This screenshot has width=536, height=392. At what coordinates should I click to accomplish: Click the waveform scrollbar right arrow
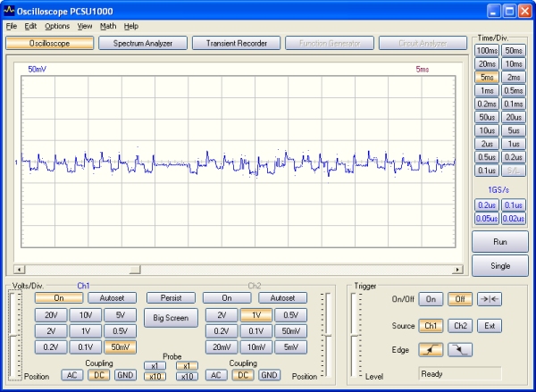point(459,269)
